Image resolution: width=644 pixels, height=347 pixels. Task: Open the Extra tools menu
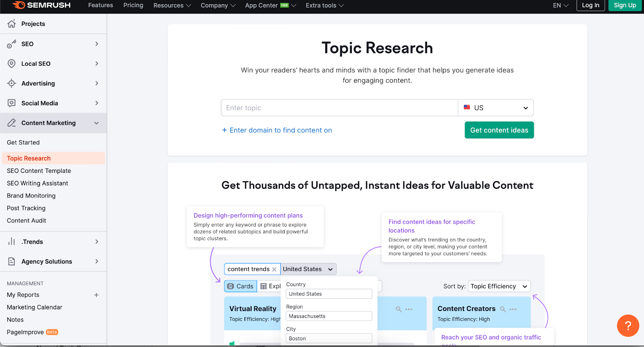(325, 5)
